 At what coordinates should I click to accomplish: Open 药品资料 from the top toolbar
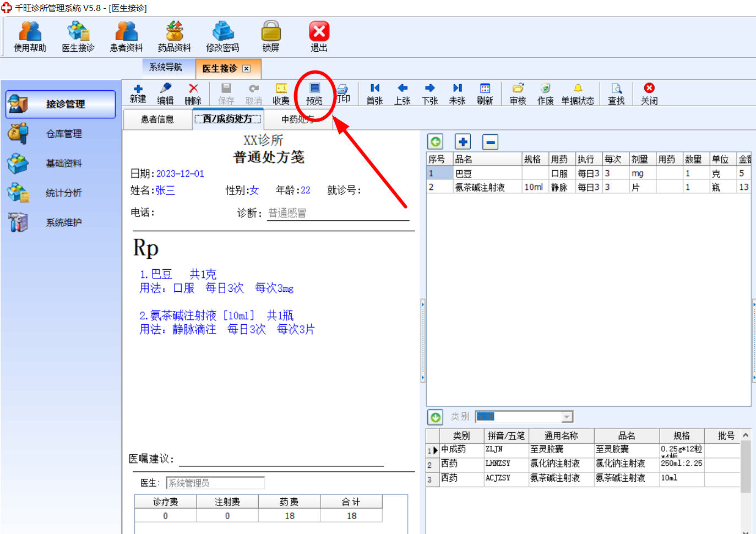tap(175, 36)
